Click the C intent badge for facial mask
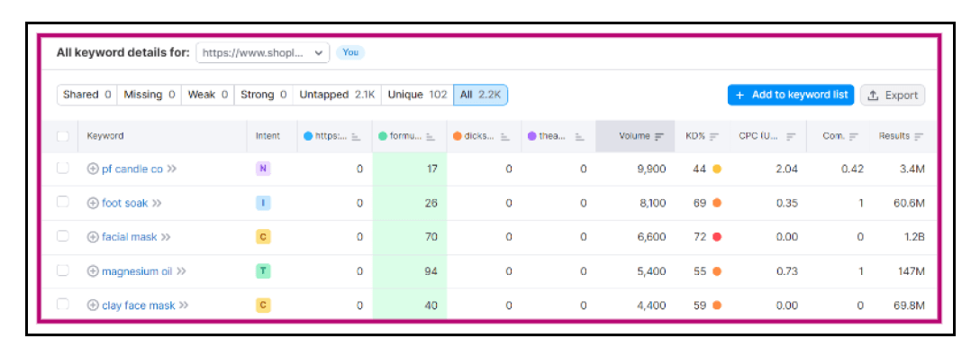The width and height of the screenshot is (980, 357). point(263,237)
